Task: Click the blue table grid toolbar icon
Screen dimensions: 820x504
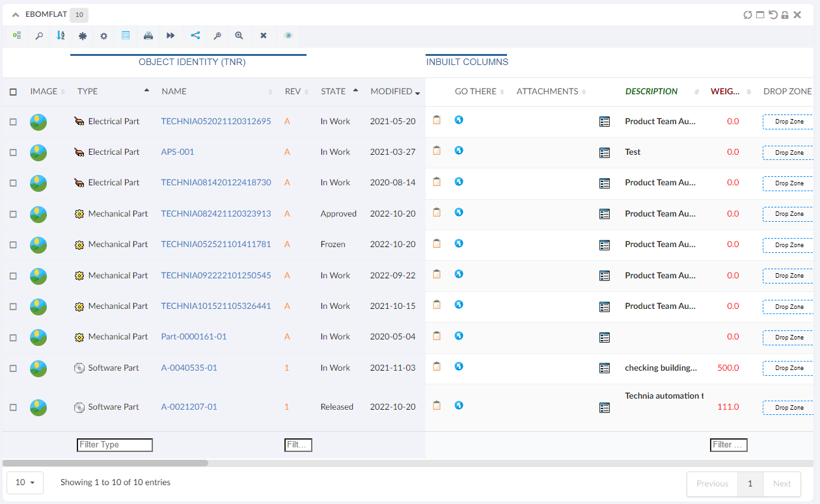Action: coord(126,36)
